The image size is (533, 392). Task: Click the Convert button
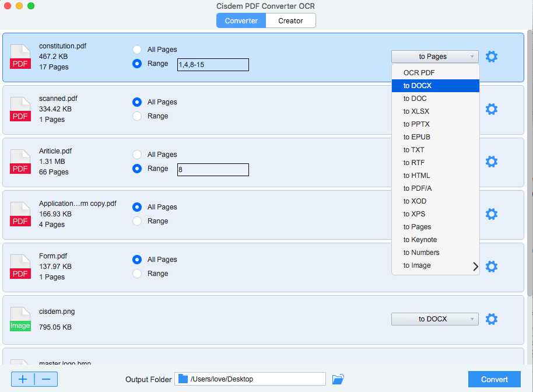pyautogui.click(x=495, y=379)
